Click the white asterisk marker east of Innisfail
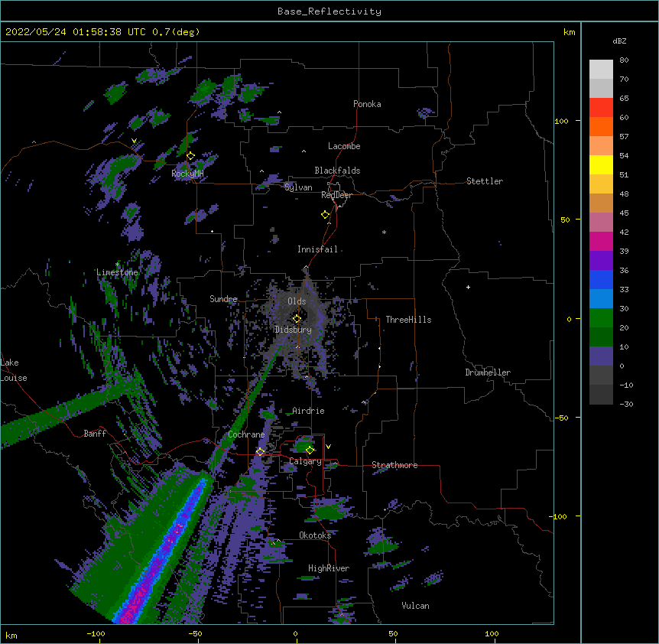This screenshot has width=659, height=644. [384, 233]
